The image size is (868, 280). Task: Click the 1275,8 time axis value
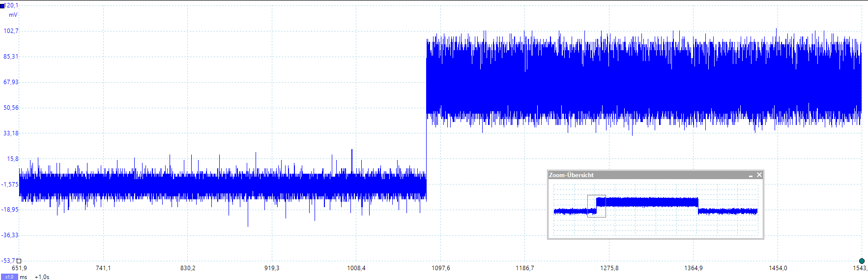(x=609, y=268)
